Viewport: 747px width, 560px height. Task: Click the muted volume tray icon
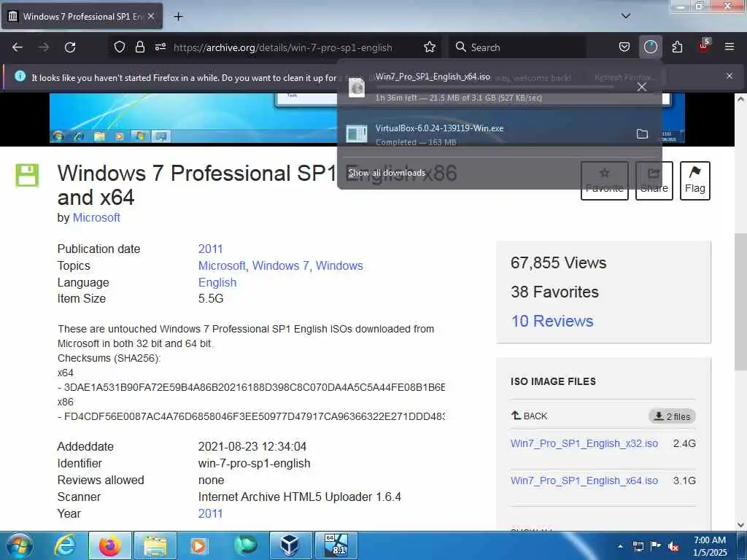[x=673, y=546]
